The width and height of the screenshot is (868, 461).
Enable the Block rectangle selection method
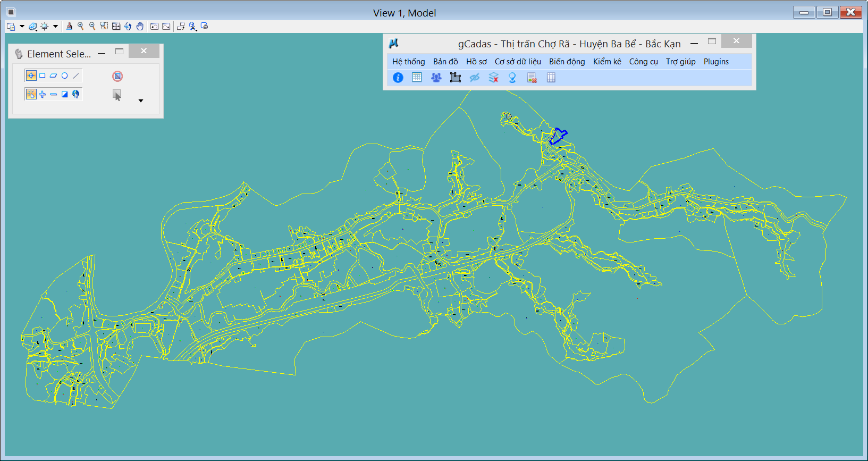43,76
